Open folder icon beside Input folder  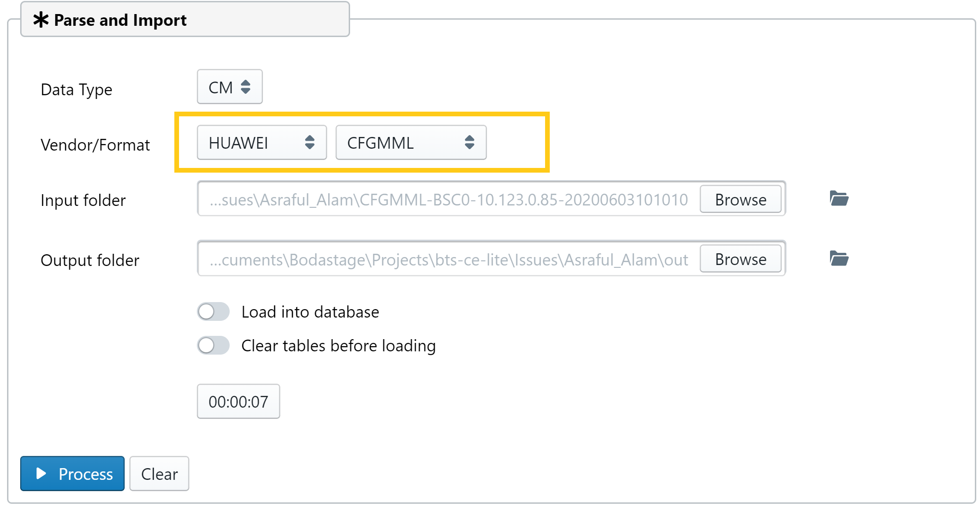tap(839, 198)
